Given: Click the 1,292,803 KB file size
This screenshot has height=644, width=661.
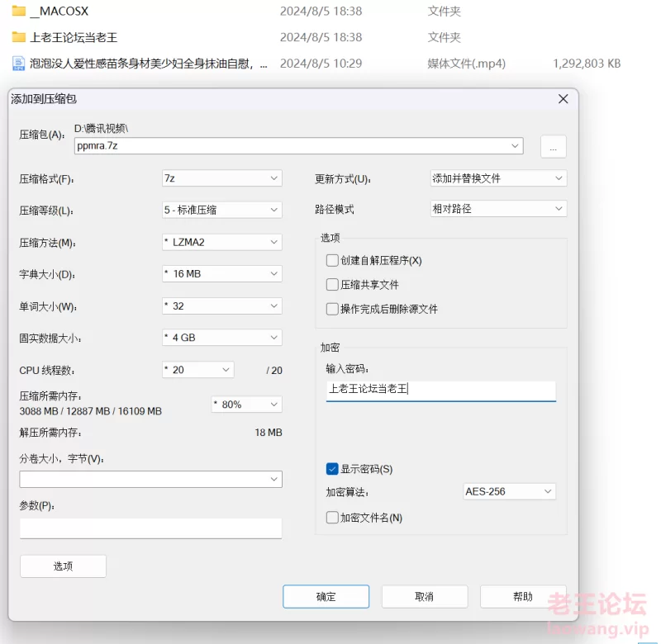Looking at the screenshot, I should pyautogui.click(x=587, y=64).
